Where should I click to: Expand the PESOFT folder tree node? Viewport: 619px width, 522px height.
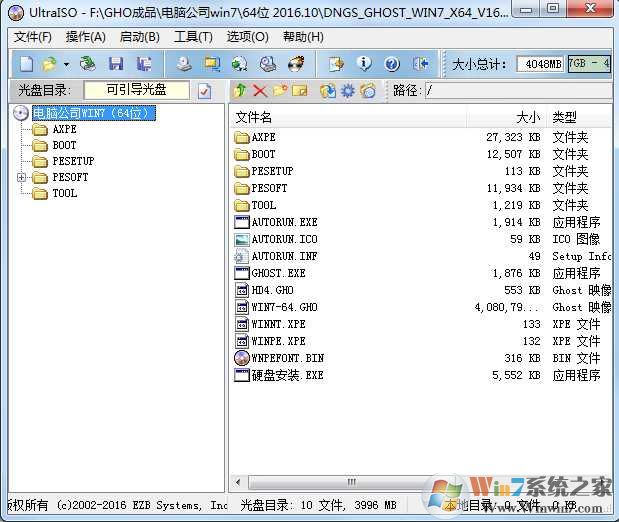click(22, 177)
